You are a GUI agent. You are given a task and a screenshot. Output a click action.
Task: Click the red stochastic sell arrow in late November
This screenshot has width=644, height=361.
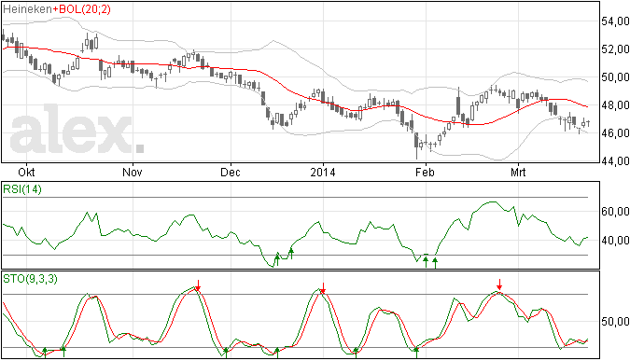tap(198, 285)
